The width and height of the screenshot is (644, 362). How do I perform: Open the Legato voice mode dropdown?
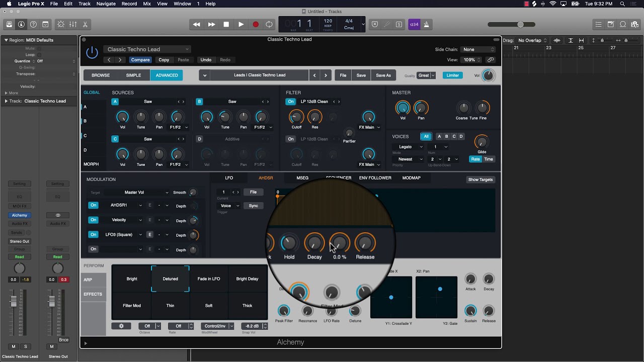[x=408, y=147]
